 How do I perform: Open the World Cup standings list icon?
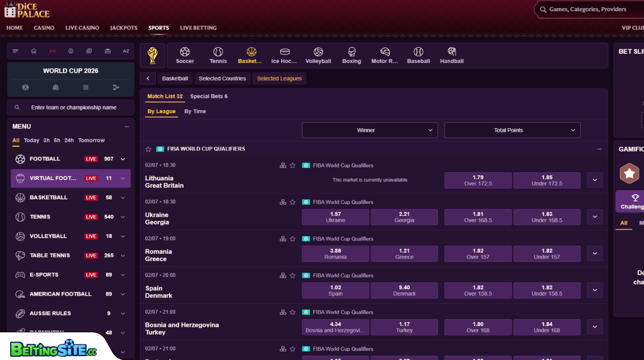coord(86,87)
